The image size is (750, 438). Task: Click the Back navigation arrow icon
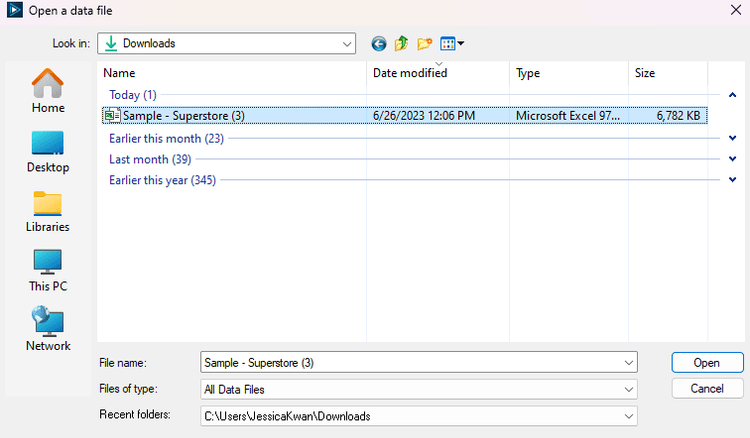coord(378,43)
